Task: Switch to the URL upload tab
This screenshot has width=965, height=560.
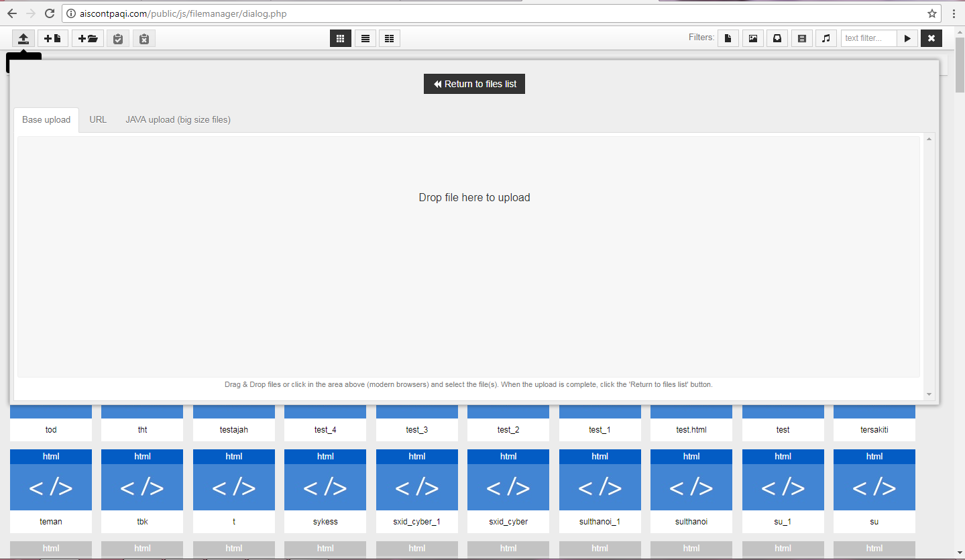Action: (98, 119)
